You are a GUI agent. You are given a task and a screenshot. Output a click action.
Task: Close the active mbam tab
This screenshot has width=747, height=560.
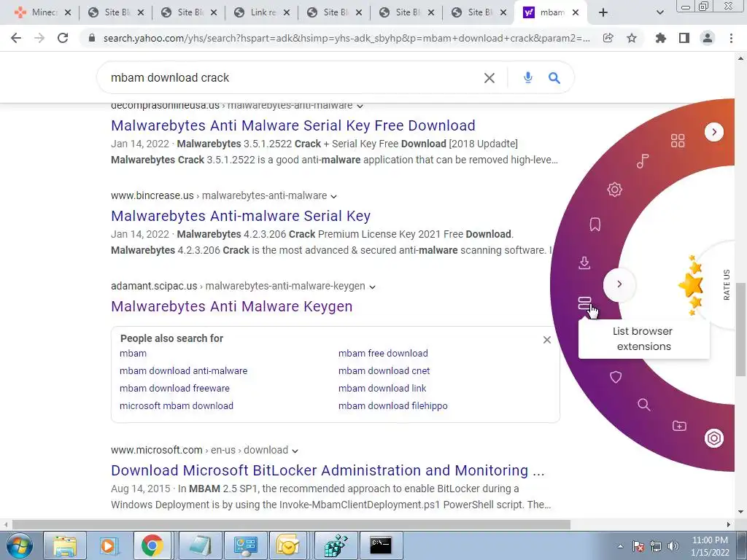coord(576,12)
